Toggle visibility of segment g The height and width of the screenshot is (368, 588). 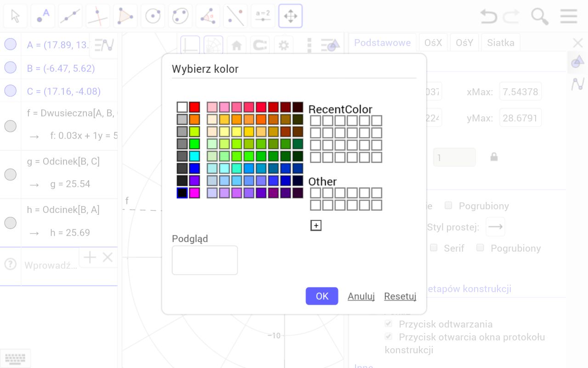point(10,174)
